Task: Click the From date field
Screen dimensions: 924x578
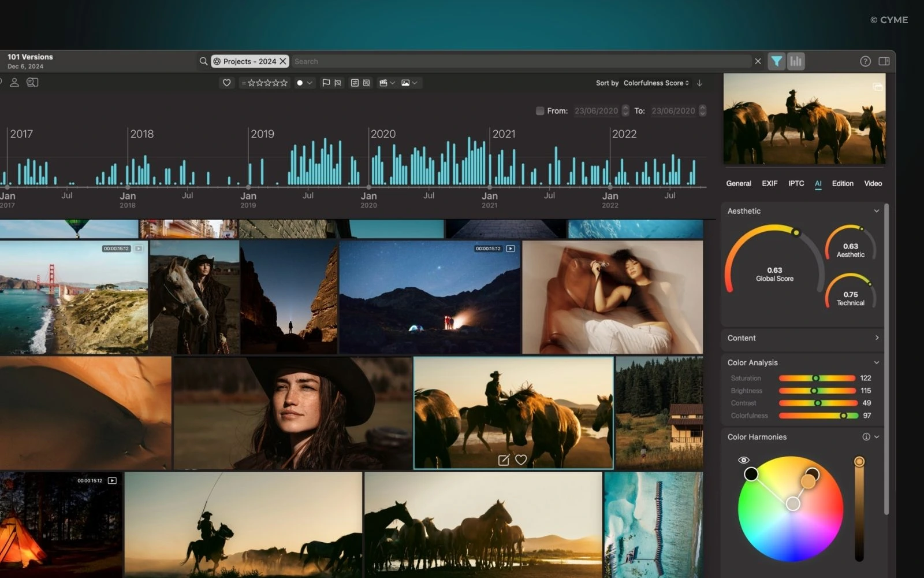Action: point(596,111)
